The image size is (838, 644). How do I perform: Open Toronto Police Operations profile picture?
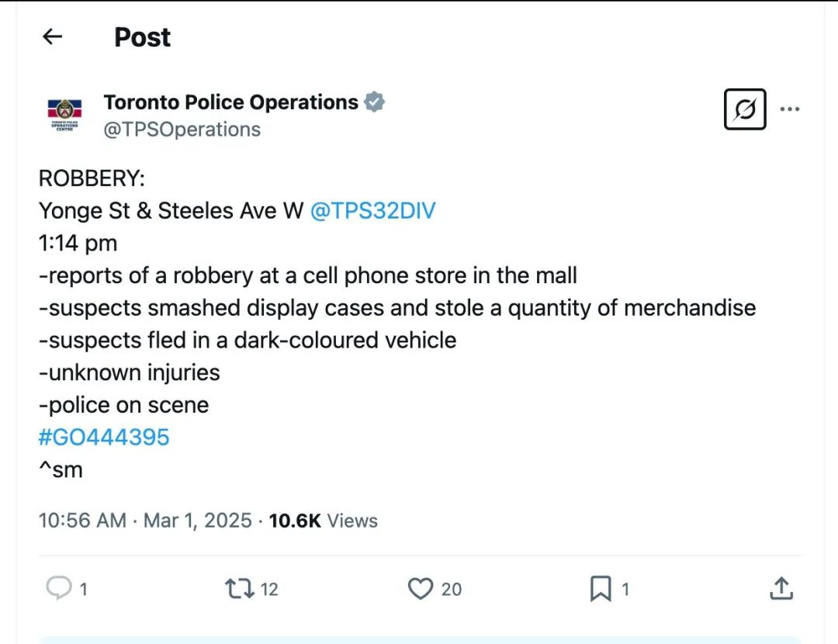pos(64,114)
